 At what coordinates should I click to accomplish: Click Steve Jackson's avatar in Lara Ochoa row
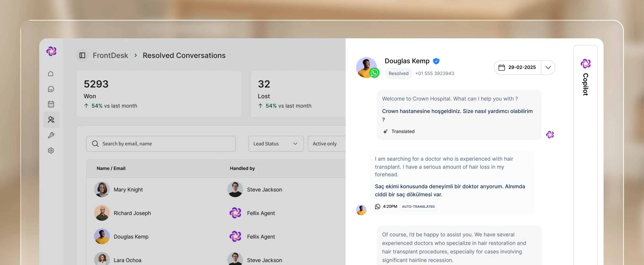tap(235, 259)
